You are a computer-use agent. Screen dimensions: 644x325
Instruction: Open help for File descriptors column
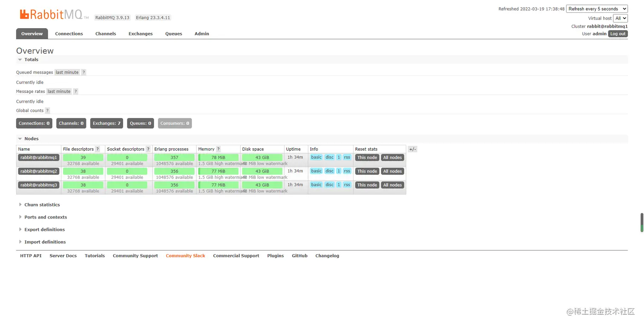coord(98,149)
